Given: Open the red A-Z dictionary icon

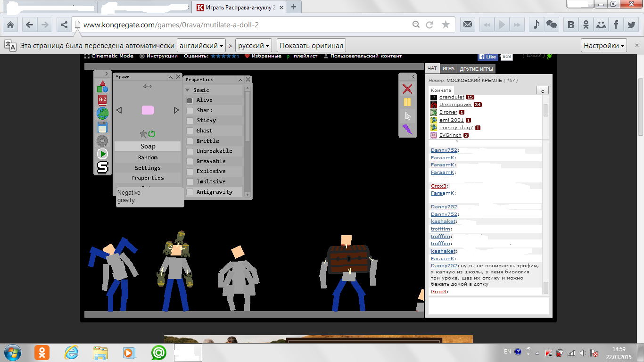Looking at the screenshot, I should pos(102,99).
